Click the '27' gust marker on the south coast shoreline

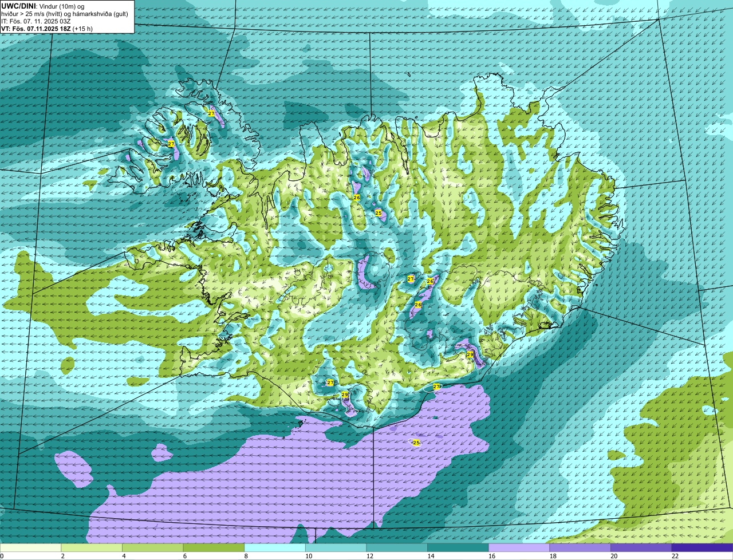[x=436, y=387]
